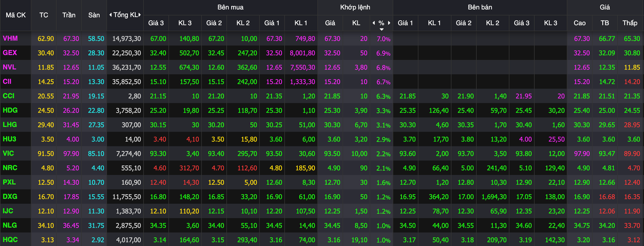644x246 pixels.
Task: Select the VIC stock symbol
Action: (x=8, y=153)
